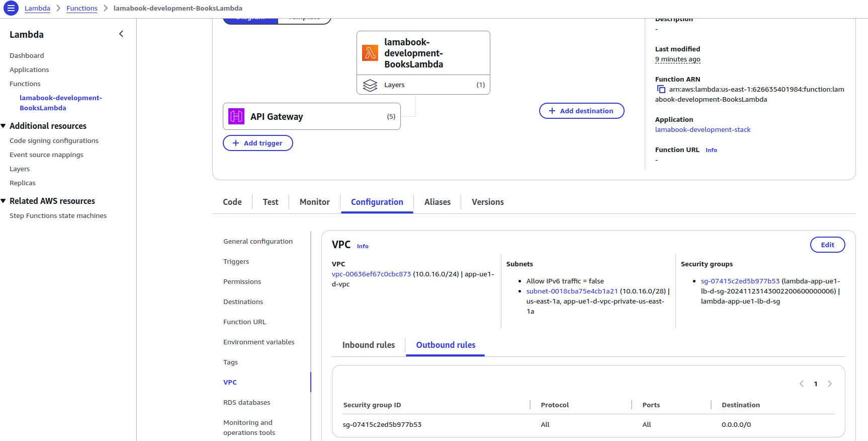
Task: Copy the Function ARN
Action: [x=661, y=89]
